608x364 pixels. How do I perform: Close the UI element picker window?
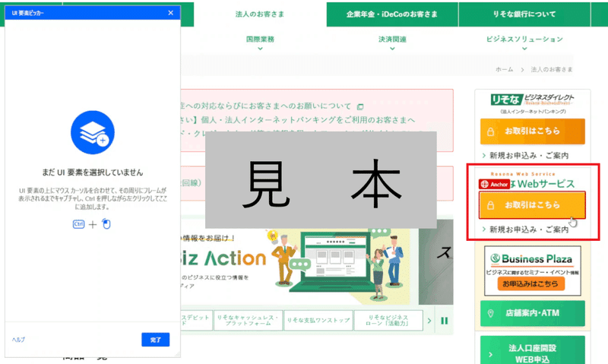(170, 13)
